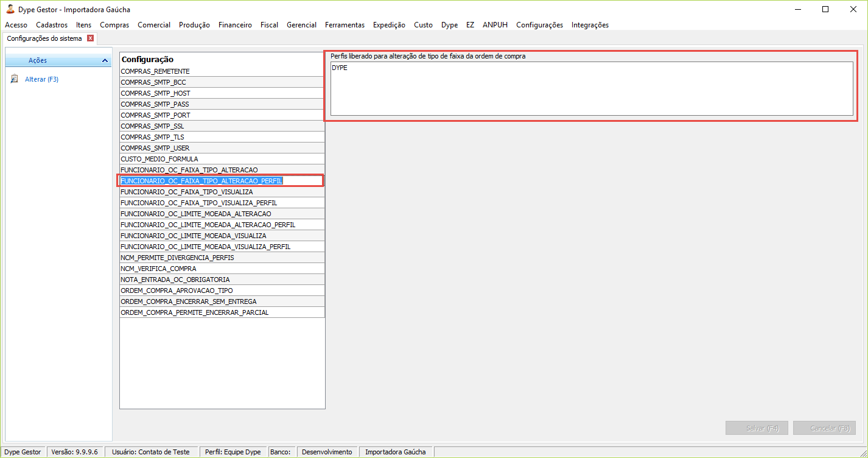Click Usuário: Contato de Teste status entry
Image resolution: width=868 pixels, height=458 pixels.
151,452
